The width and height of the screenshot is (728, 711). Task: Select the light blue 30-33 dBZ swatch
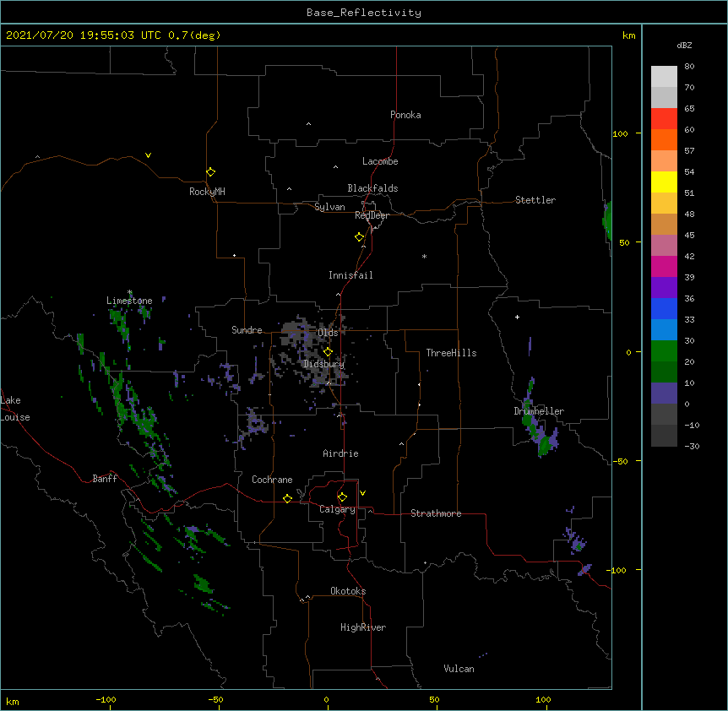click(x=664, y=330)
